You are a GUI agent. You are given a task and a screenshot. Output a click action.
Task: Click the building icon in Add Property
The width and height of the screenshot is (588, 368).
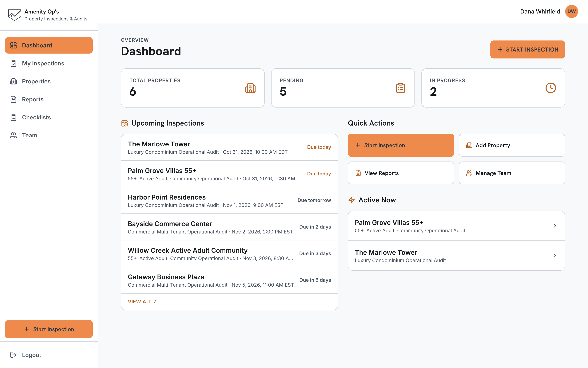tap(469, 145)
